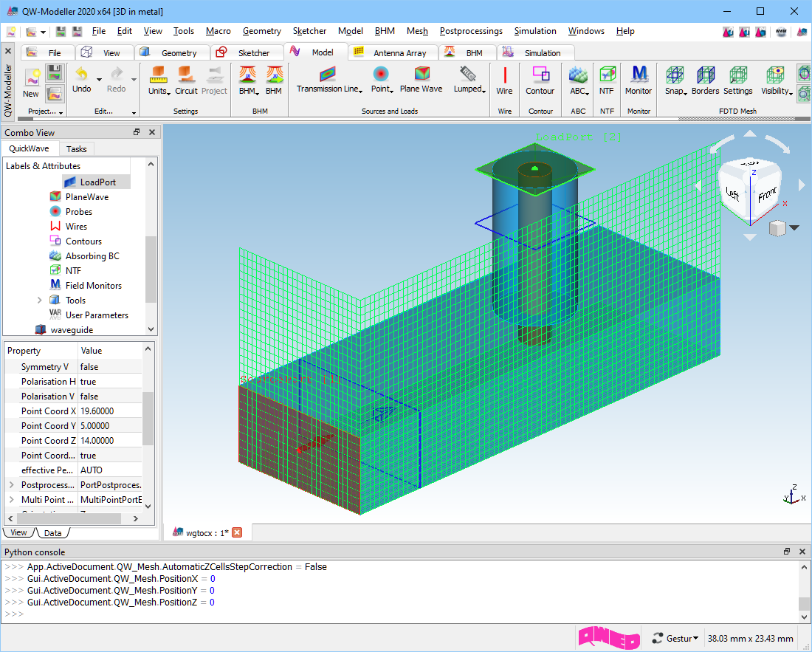Toggle Polarisation H true value
The width and height of the screenshot is (812, 652).
click(110, 381)
